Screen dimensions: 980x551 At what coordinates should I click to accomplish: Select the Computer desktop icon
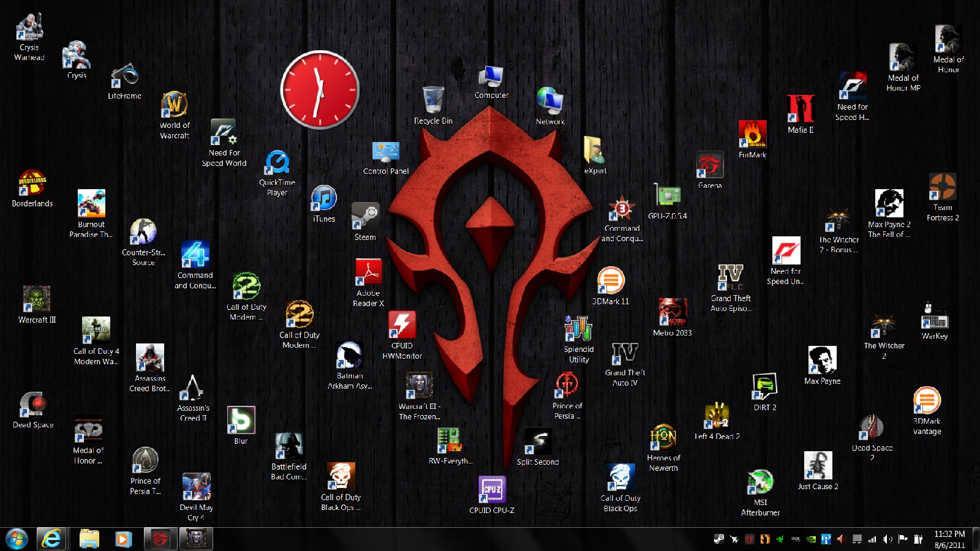(491, 82)
